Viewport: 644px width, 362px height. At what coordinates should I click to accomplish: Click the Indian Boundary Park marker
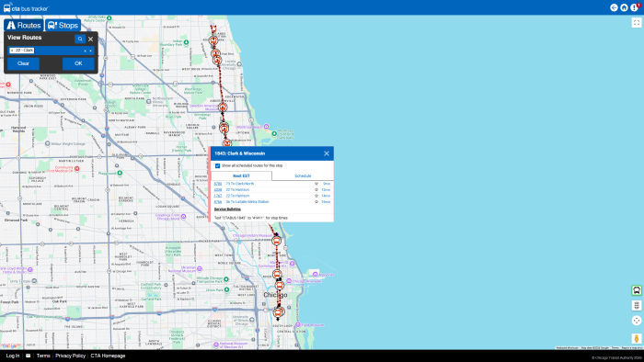pos(186,42)
